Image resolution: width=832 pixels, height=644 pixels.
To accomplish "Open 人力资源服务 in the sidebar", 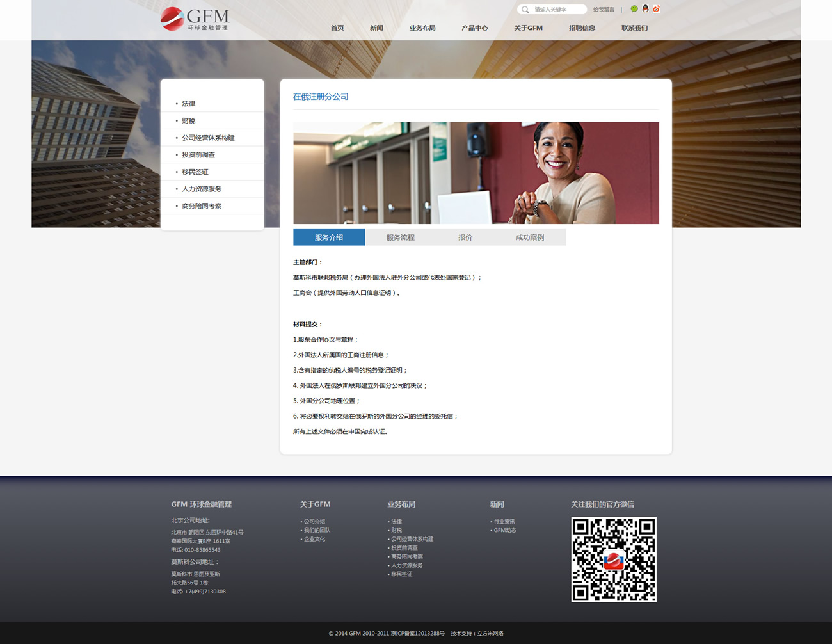I will 202,189.
